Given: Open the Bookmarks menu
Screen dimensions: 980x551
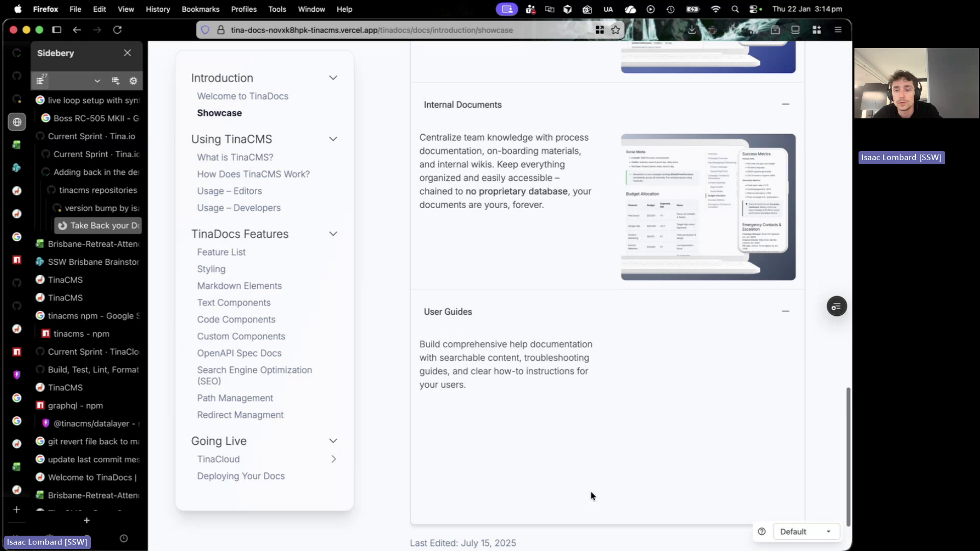Looking at the screenshot, I should pyautogui.click(x=200, y=9).
